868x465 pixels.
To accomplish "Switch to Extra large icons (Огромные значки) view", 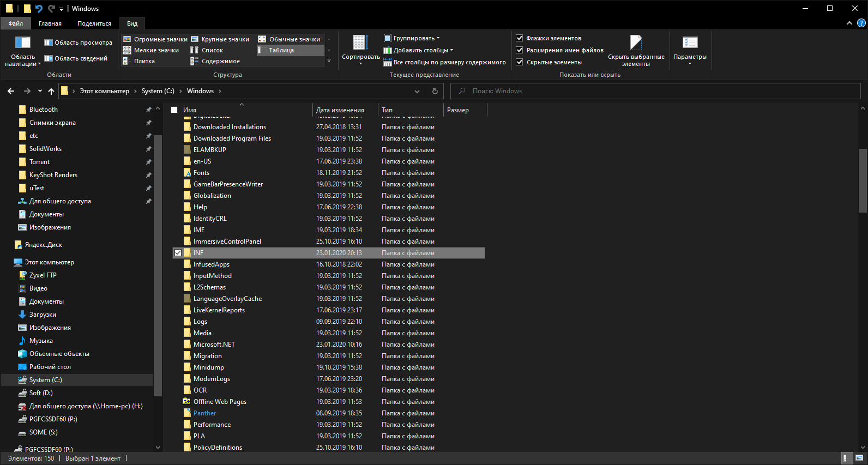I will click(155, 39).
